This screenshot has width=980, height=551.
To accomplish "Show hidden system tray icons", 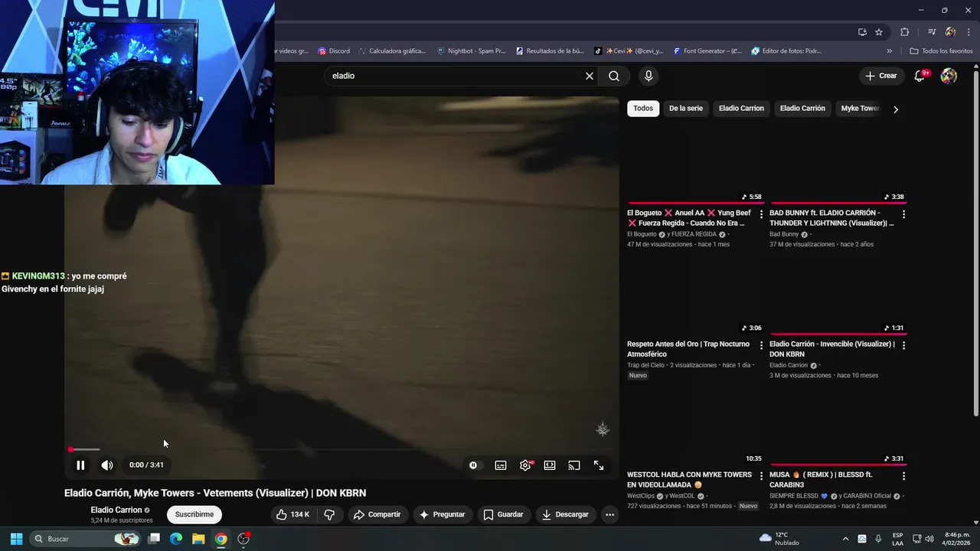I will point(845,539).
